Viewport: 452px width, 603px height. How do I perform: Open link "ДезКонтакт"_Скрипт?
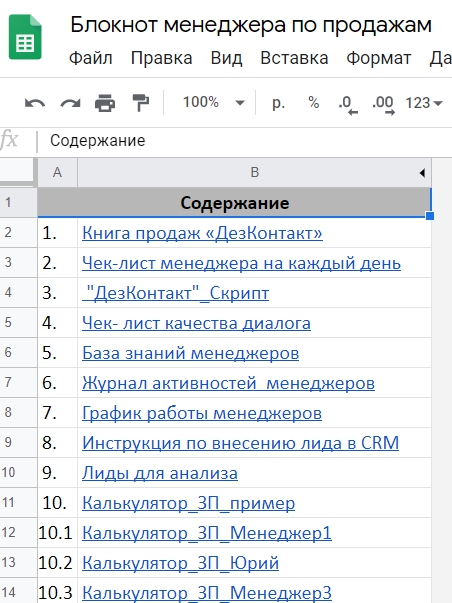[x=175, y=293]
